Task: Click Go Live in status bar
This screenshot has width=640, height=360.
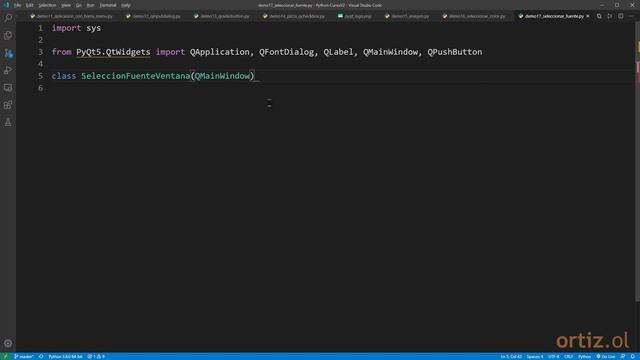Action: (x=605, y=356)
